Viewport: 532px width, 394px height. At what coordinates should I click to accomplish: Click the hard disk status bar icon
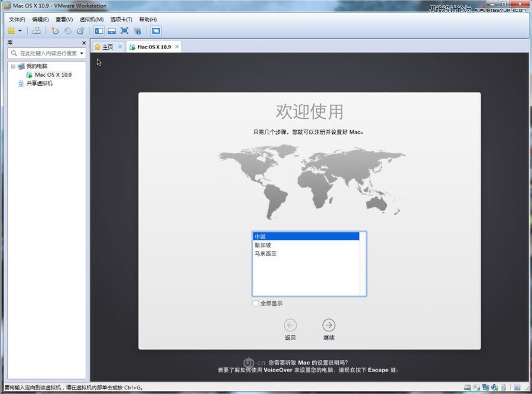(468, 387)
